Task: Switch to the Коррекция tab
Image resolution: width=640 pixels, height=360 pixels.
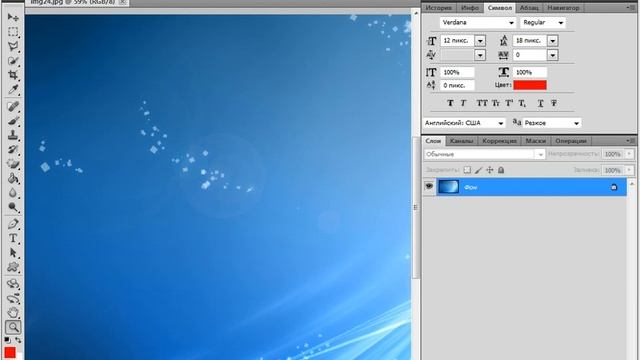Action: [x=499, y=141]
